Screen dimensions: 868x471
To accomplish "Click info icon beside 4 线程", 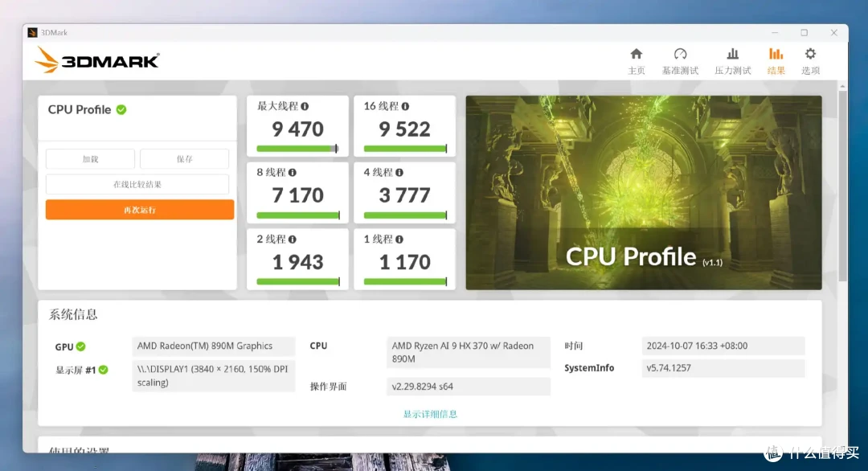I will [x=399, y=173].
